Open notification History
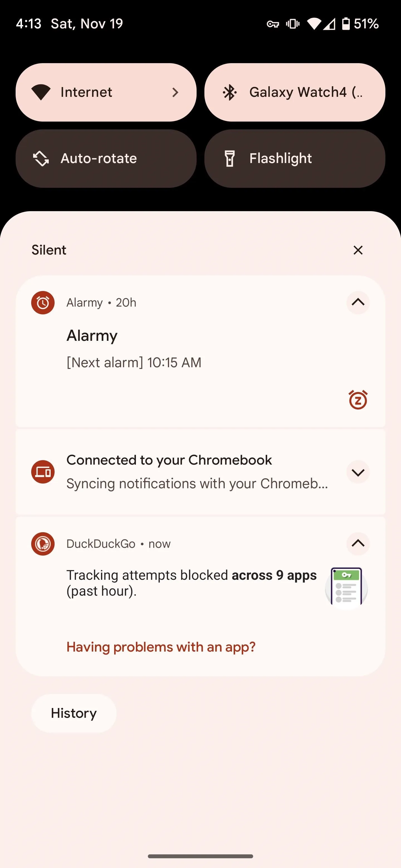 74,713
